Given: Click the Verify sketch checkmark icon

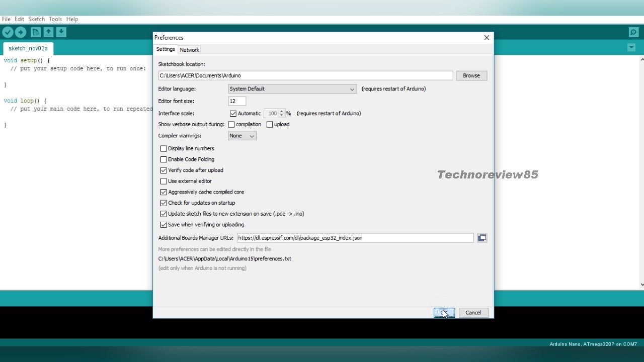Looking at the screenshot, I should pos(8,32).
